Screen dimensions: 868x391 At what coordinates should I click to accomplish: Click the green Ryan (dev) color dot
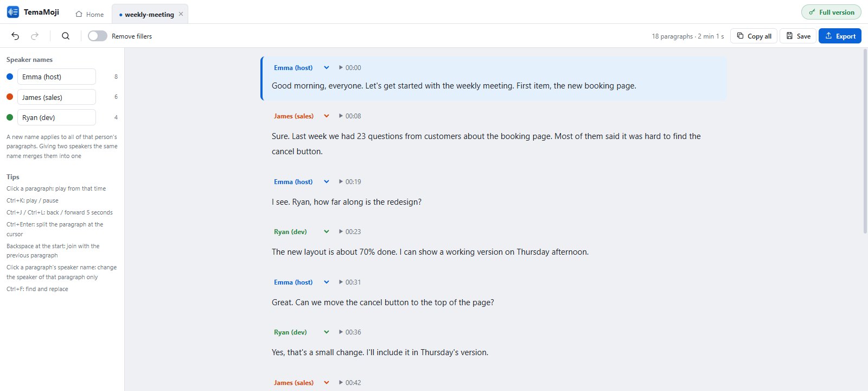[10, 117]
